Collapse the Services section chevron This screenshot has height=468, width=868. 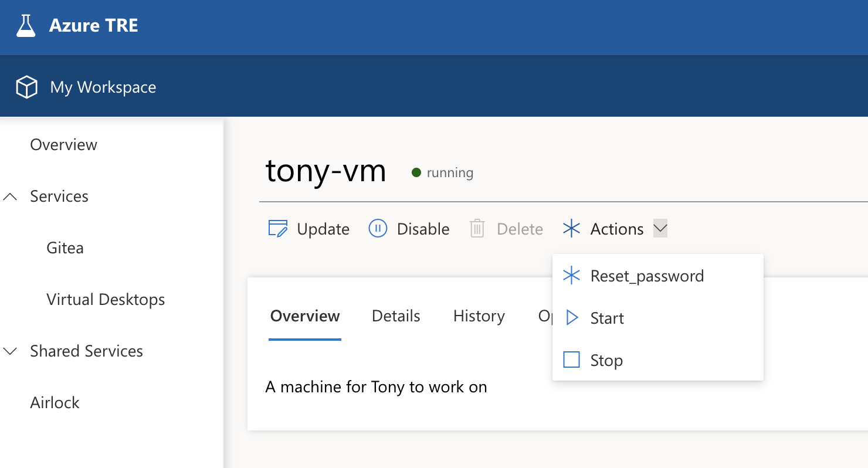10,196
